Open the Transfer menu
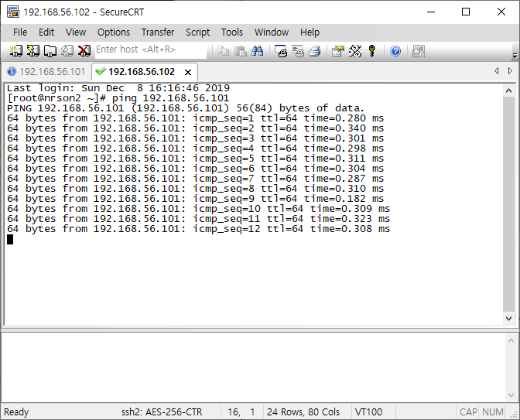 158,32
